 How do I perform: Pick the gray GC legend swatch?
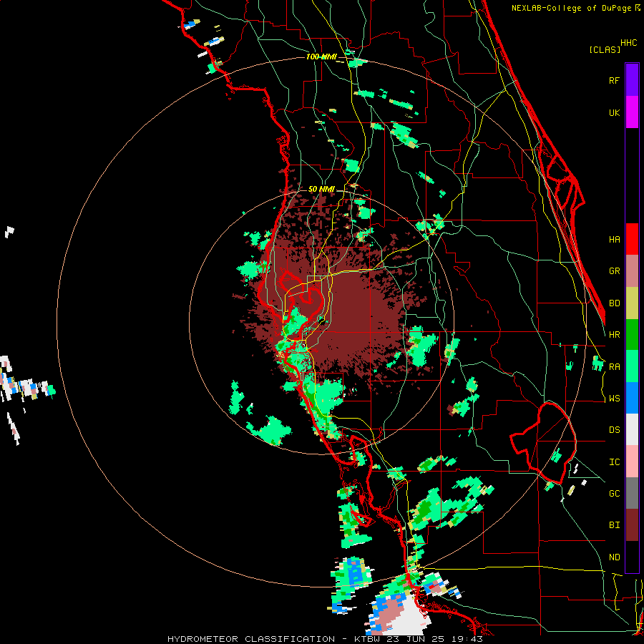pyautogui.click(x=632, y=493)
